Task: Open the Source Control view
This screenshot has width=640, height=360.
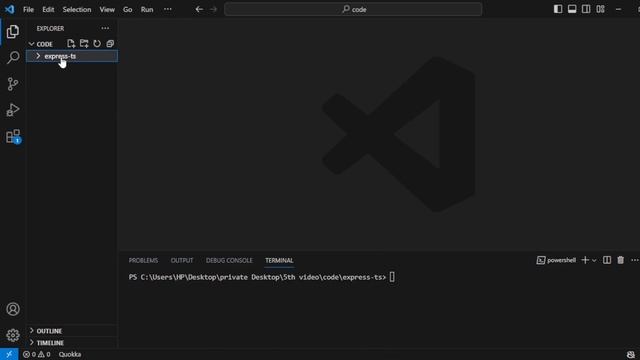Action: (13, 84)
